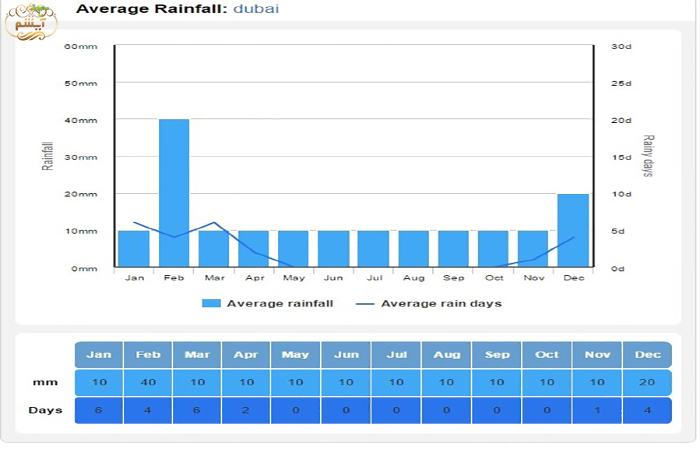Select the Feb header in the table
The height and width of the screenshot is (450, 700).
148,355
